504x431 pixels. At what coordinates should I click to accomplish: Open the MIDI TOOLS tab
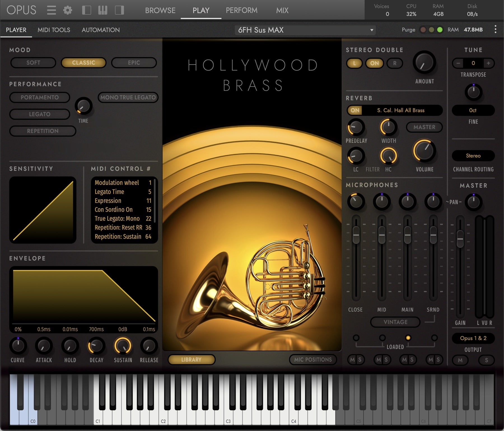click(54, 30)
